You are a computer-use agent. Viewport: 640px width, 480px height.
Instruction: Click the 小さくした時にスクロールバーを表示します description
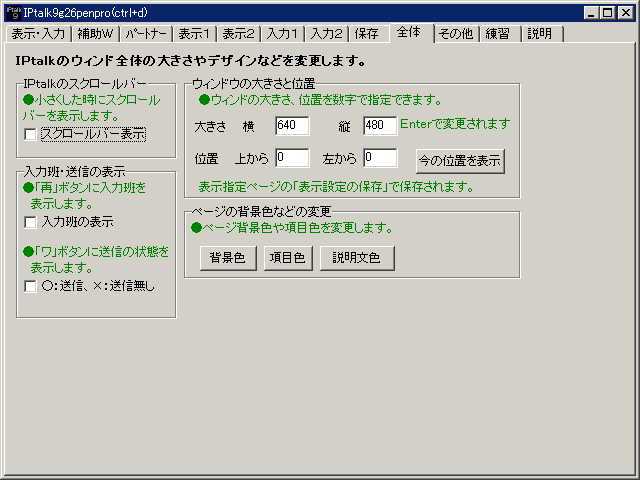coord(91,108)
